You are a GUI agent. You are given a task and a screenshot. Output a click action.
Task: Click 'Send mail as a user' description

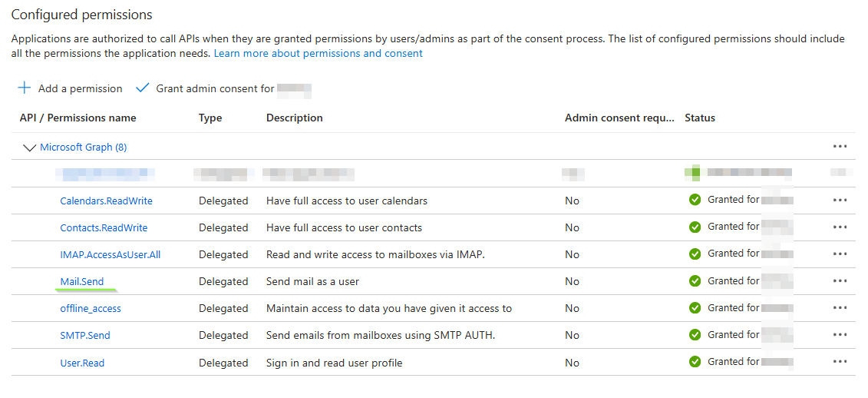(x=312, y=281)
